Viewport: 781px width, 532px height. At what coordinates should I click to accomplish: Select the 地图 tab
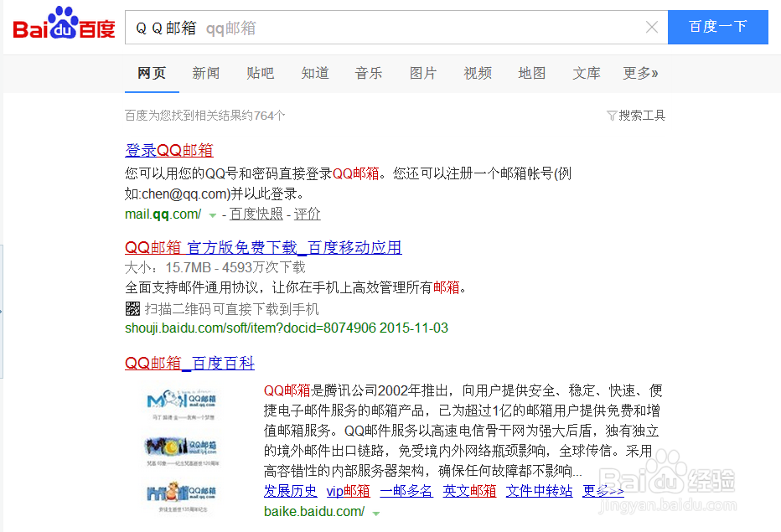pos(532,73)
